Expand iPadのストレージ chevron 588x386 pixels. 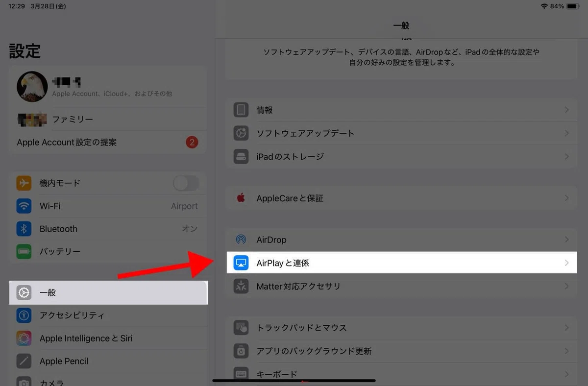(567, 157)
